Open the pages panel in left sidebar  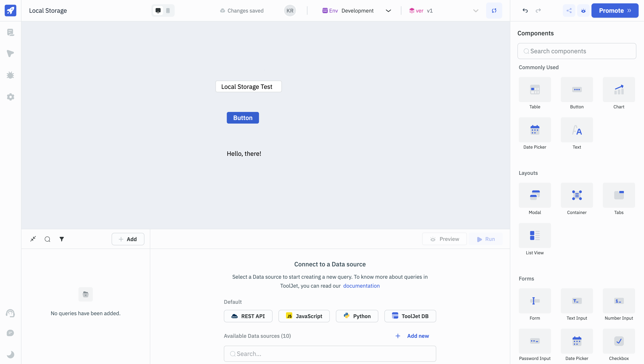pos(11,32)
